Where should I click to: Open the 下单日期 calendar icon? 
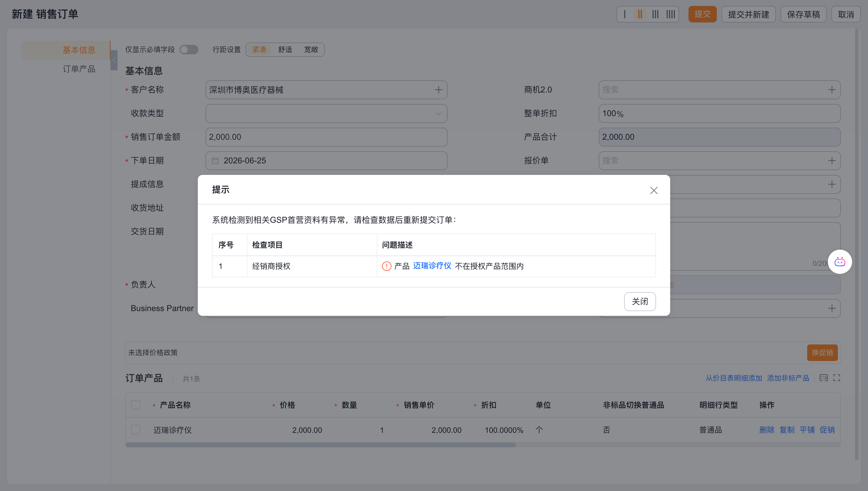click(215, 161)
